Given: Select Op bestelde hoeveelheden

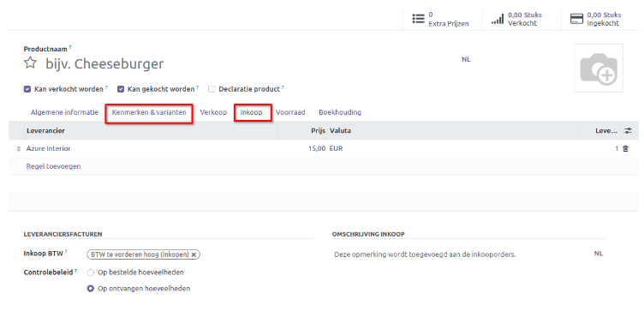Looking at the screenshot, I should pos(91,272).
